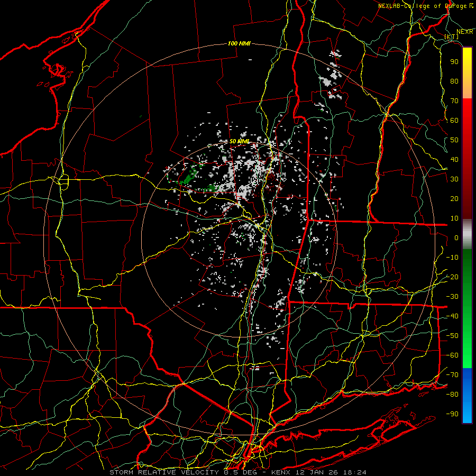The width and height of the screenshot is (476, 476).
Task: Click the positive 30 scale label
Action: [x=454, y=179]
